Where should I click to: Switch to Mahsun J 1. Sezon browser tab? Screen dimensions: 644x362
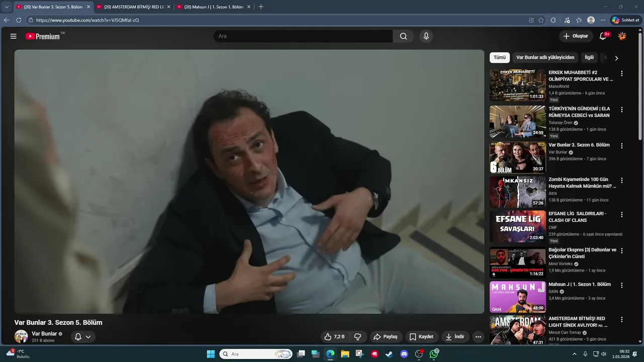coord(214,7)
